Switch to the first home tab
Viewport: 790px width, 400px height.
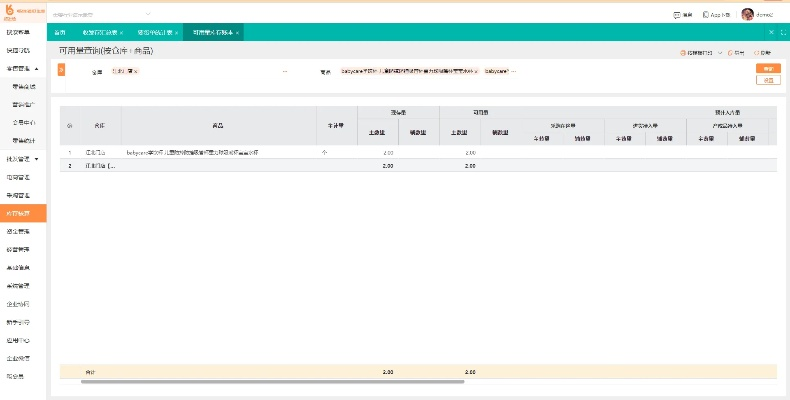[x=60, y=33]
